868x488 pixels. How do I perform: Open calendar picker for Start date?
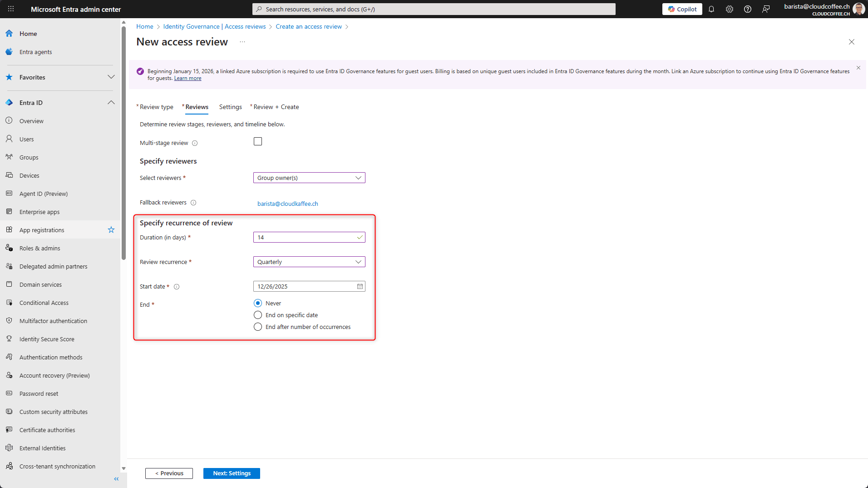coord(360,286)
